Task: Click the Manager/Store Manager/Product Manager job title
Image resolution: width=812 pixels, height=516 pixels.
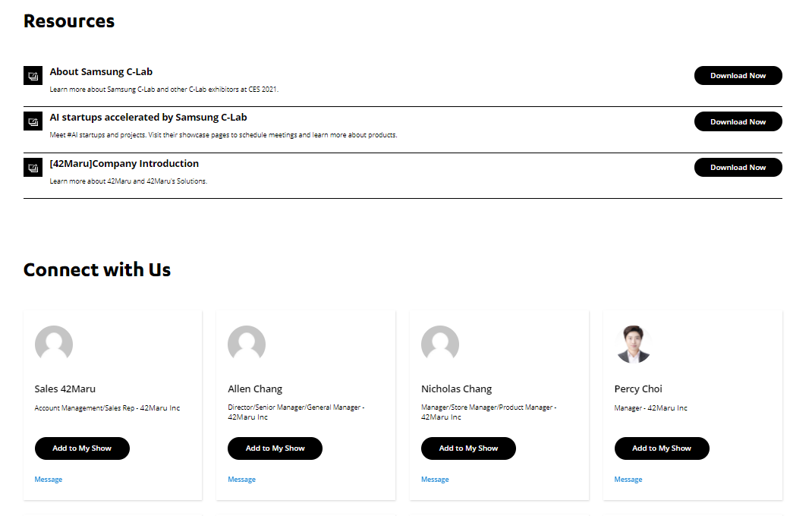Action: pyautogui.click(x=489, y=412)
